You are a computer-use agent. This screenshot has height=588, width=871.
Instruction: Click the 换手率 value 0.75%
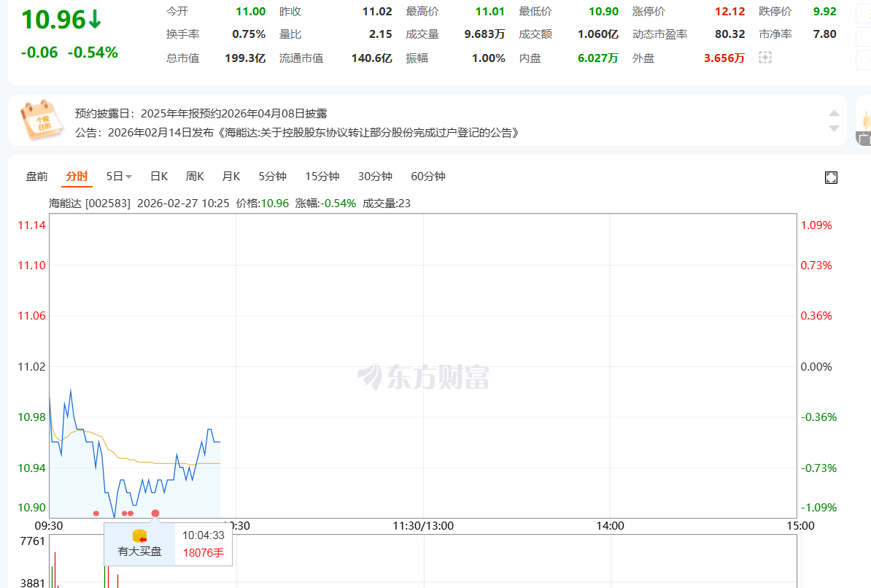pyautogui.click(x=249, y=34)
